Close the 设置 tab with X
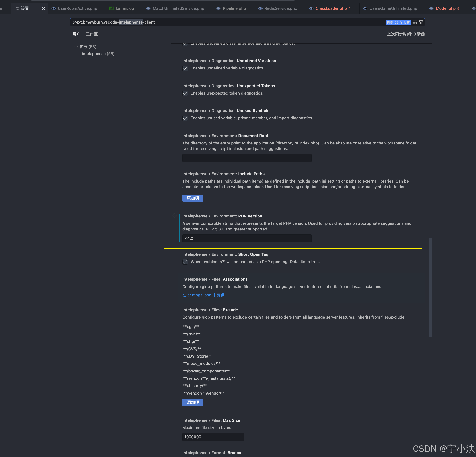 pos(43,8)
